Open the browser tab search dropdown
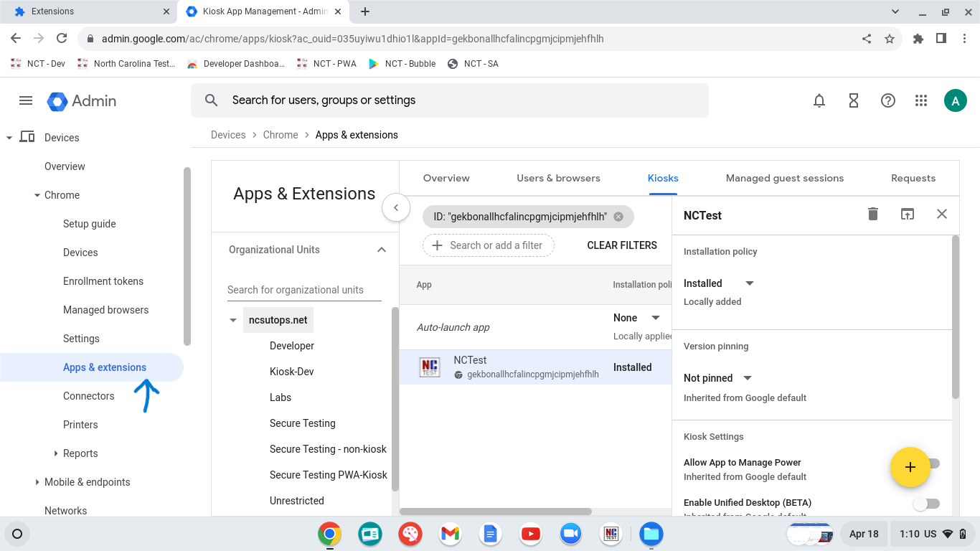 coord(895,11)
